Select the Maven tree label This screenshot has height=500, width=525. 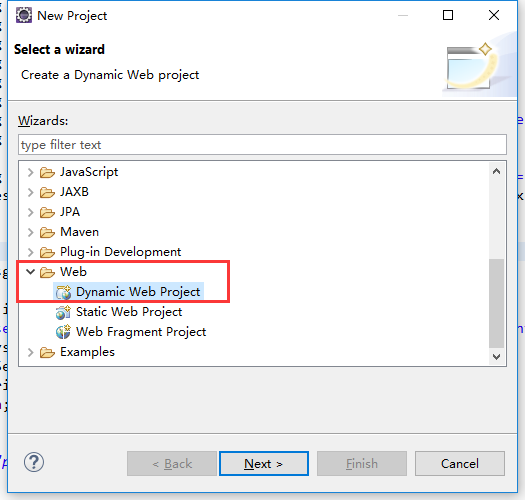[x=79, y=232]
